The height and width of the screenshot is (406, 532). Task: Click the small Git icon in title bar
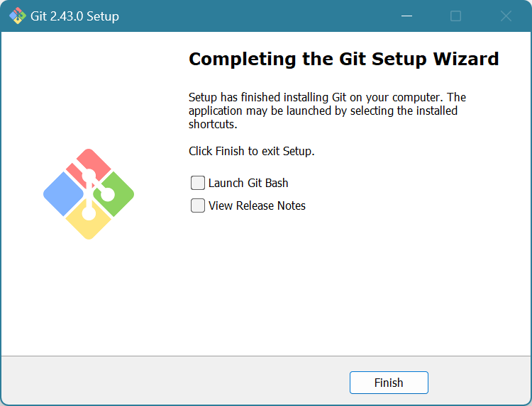click(17, 16)
